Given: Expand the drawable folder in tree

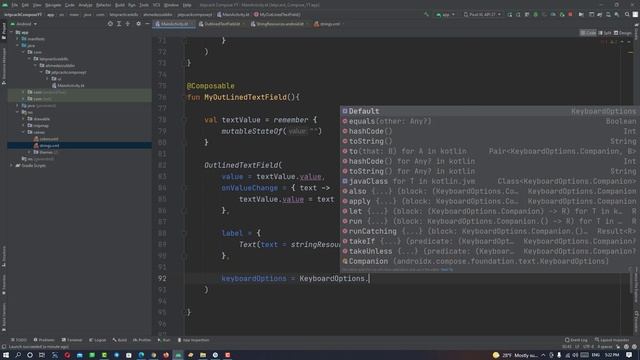Looking at the screenshot, I should tap(24, 119).
